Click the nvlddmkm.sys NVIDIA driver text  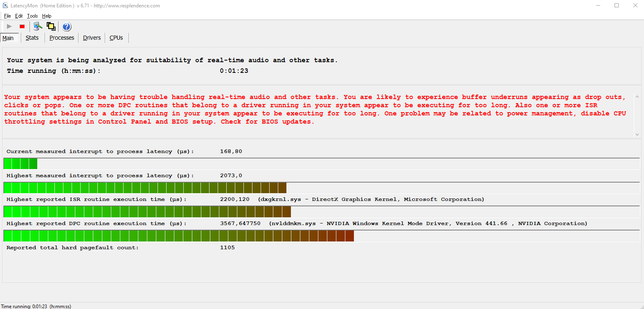428,223
